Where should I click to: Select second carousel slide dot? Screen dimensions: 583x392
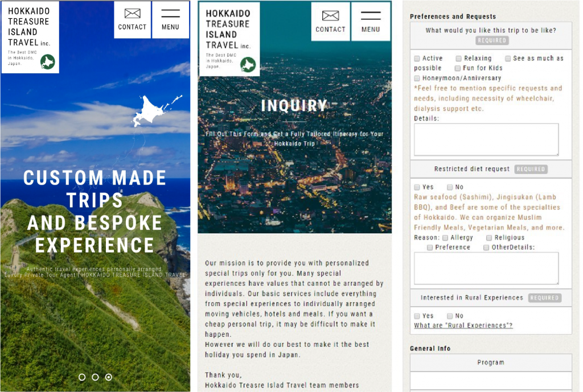tap(95, 377)
